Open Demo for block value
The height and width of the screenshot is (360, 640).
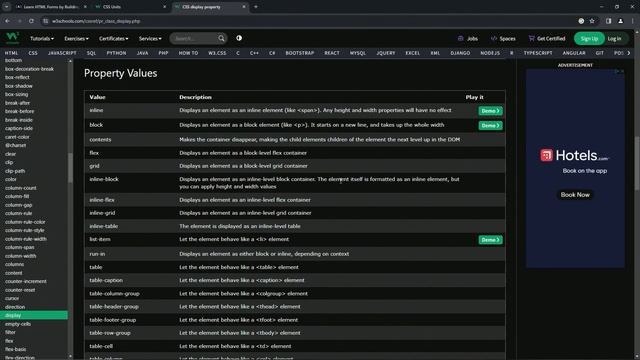(490, 126)
